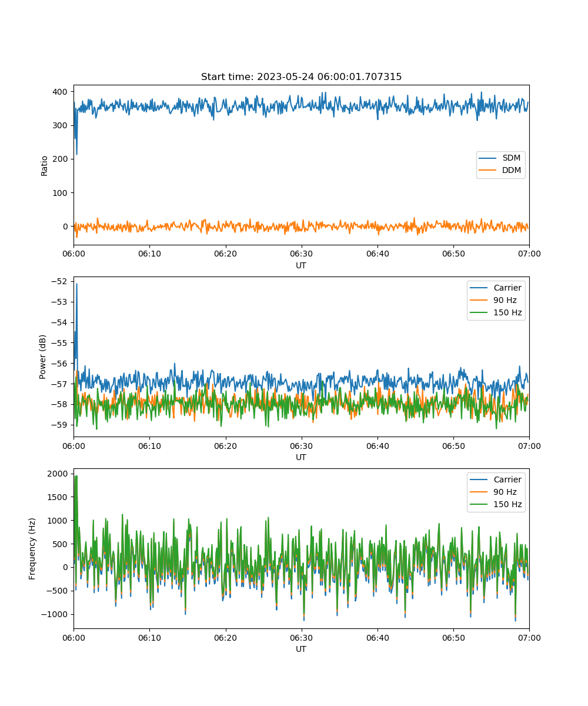This screenshot has width=588, height=706.
Task: Select the orange DDM line swatch in legend
Action: coord(489,171)
